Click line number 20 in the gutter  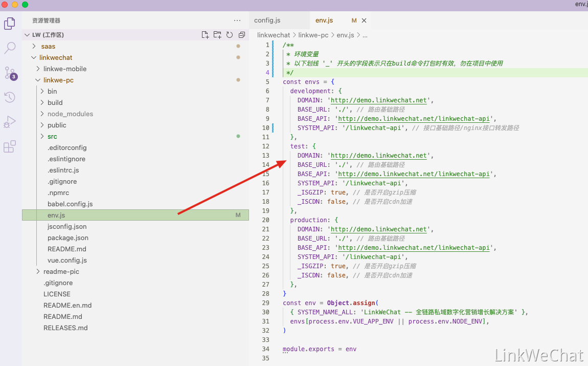tap(265, 220)
